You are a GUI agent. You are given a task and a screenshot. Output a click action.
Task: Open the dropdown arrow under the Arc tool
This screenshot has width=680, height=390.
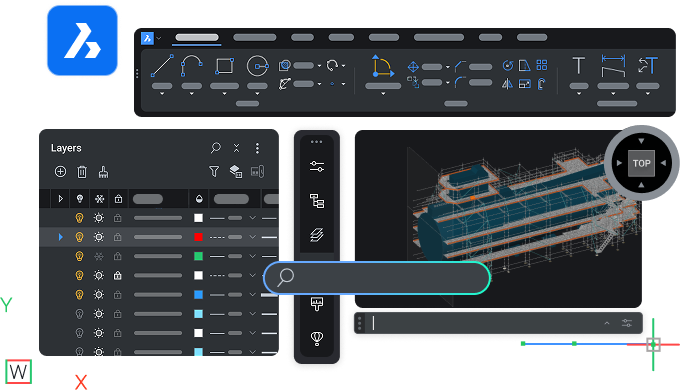pos(191,94)
